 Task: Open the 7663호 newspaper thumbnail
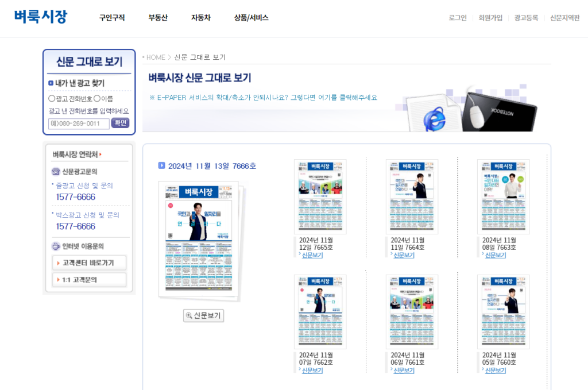(503, 196)
